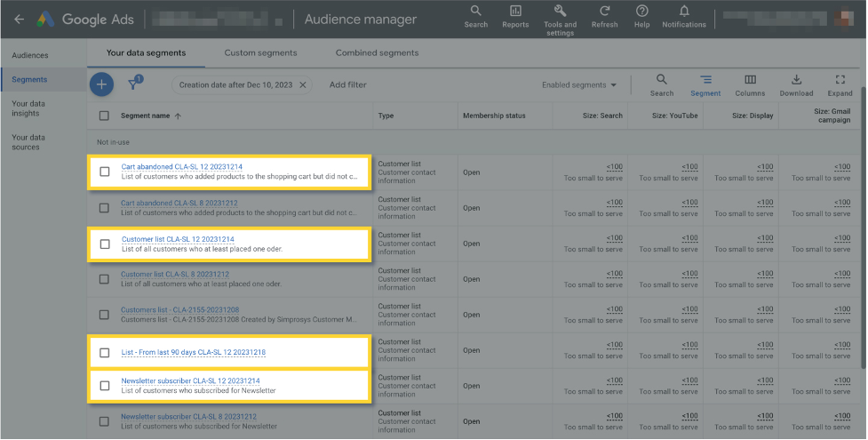This screenshot has height=440, width=868.
Task: Open Your data sources in sidebar
Action: pyautogui.click(x=28, y=142)
